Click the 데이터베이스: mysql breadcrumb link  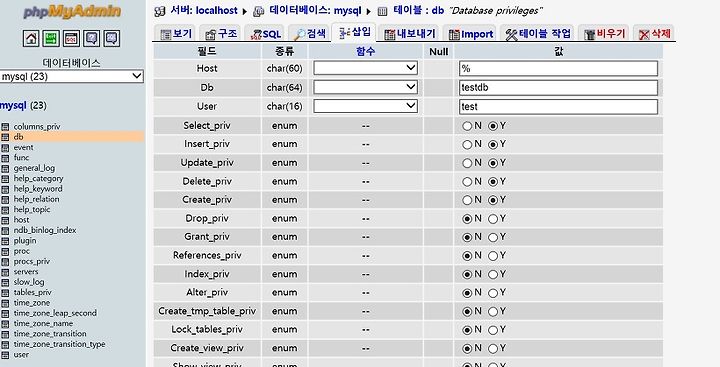click(315, 11)
